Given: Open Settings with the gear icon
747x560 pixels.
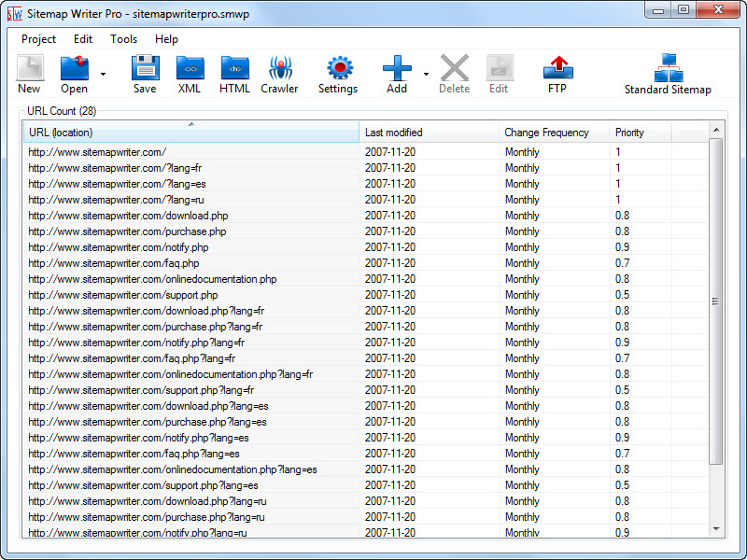Looking at the screenshot, I should point(339,68).
